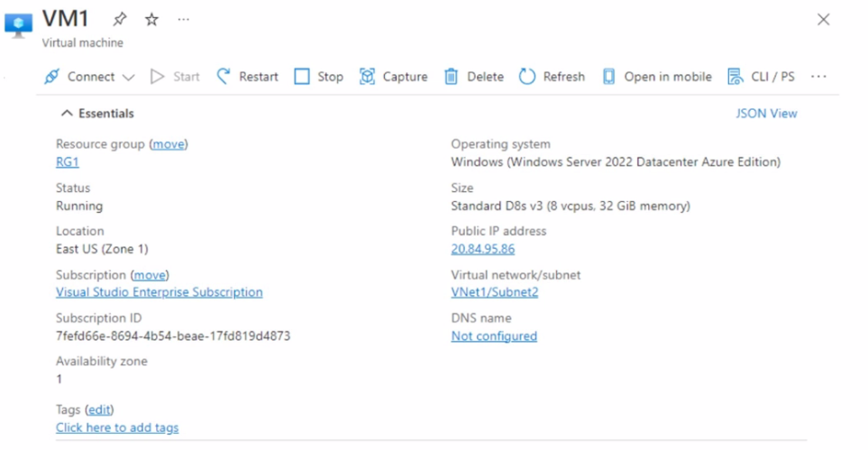Click the Resource group label
The image size is (868, 450).
pos(100,144)
